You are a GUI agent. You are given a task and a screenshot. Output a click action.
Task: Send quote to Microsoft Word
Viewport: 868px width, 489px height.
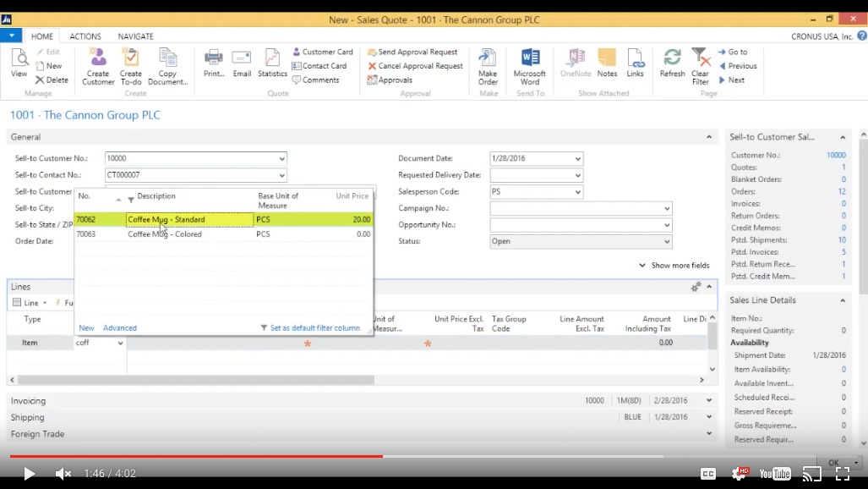click(x=530, y=66)
